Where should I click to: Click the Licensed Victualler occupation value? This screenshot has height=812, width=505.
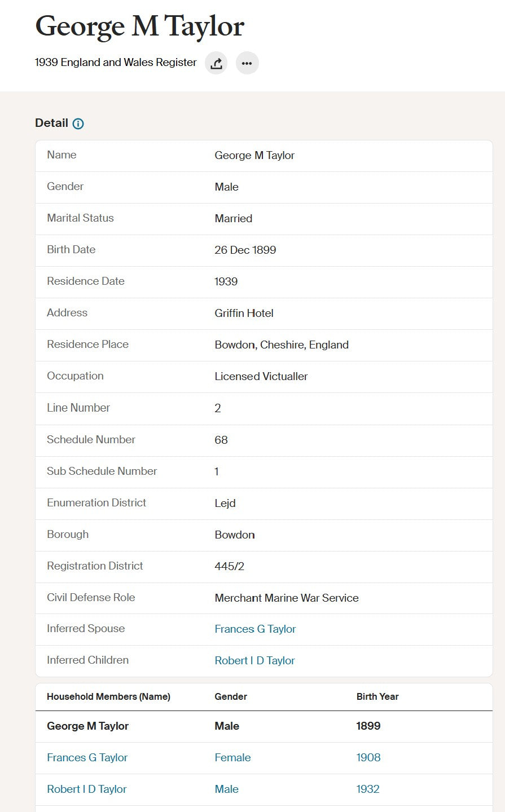pos(261,376)
